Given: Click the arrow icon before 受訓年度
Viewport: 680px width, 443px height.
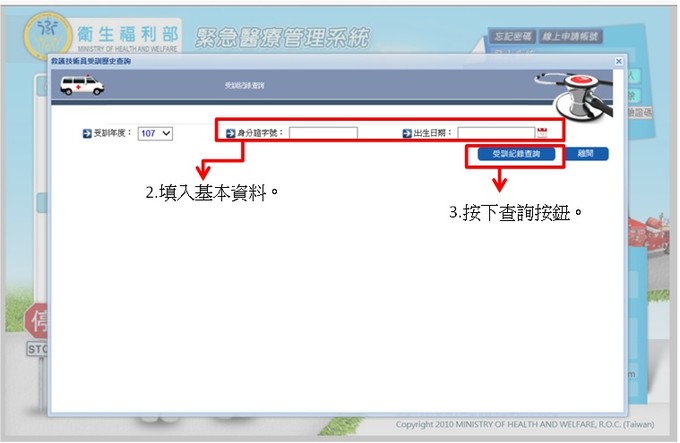Looking at the screenshot, I should coord(86,132).
